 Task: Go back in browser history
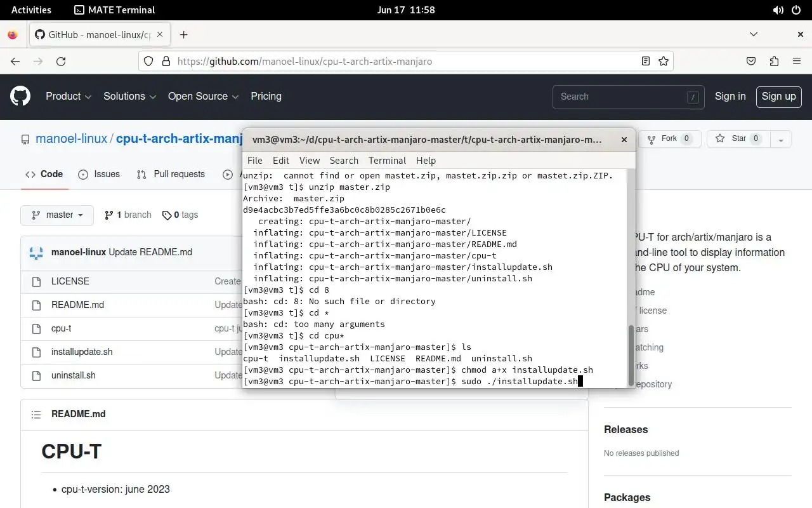pyautogui.click(x=15, y=62)
